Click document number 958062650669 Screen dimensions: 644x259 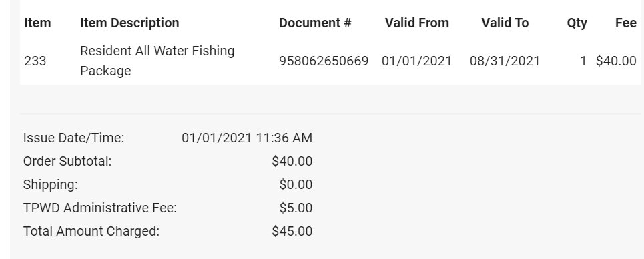pyautogui.click(x=324, y=61)
